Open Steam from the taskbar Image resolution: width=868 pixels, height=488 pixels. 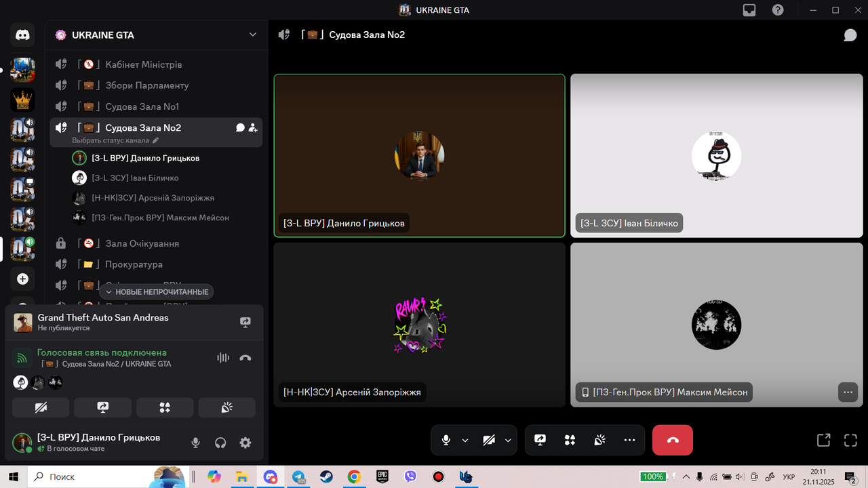tap(326, 476)
